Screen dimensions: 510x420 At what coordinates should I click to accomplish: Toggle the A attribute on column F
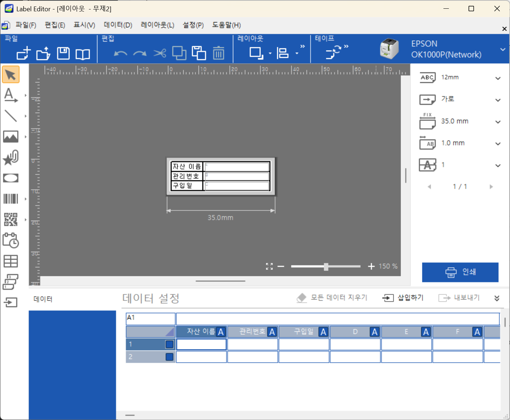coord(477,332)
